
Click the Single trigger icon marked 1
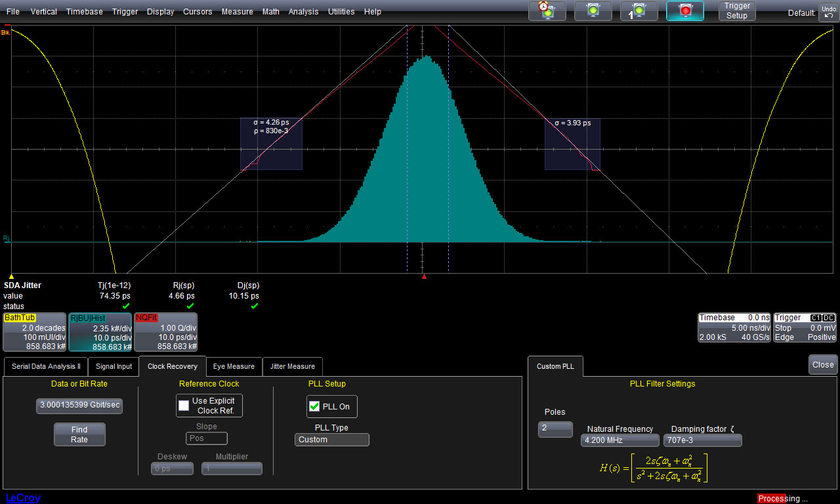tap(639, 10)
